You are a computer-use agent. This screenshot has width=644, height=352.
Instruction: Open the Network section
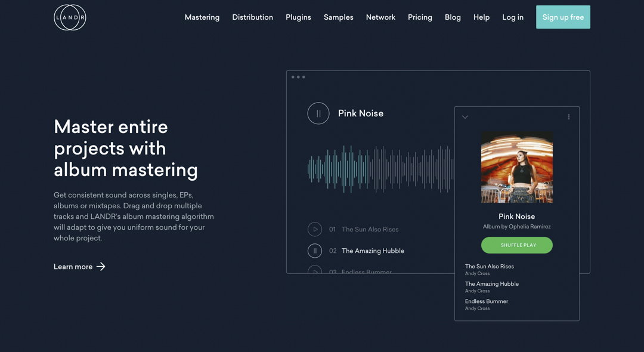tap(380, 17)
